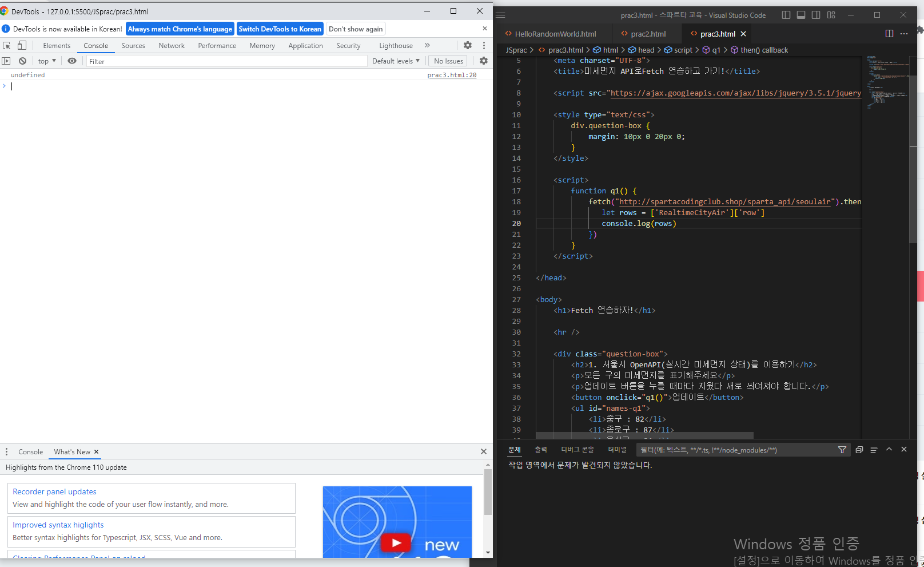Open the 디버그 콘솔 panel tab
The image size is (924, 567).
click(577, 450)
